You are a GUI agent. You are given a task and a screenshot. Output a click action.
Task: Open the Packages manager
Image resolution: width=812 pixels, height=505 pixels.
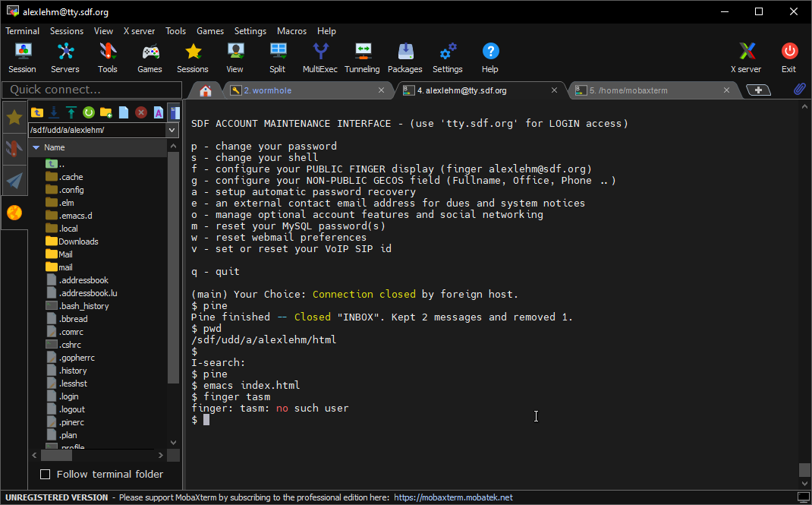404,58
